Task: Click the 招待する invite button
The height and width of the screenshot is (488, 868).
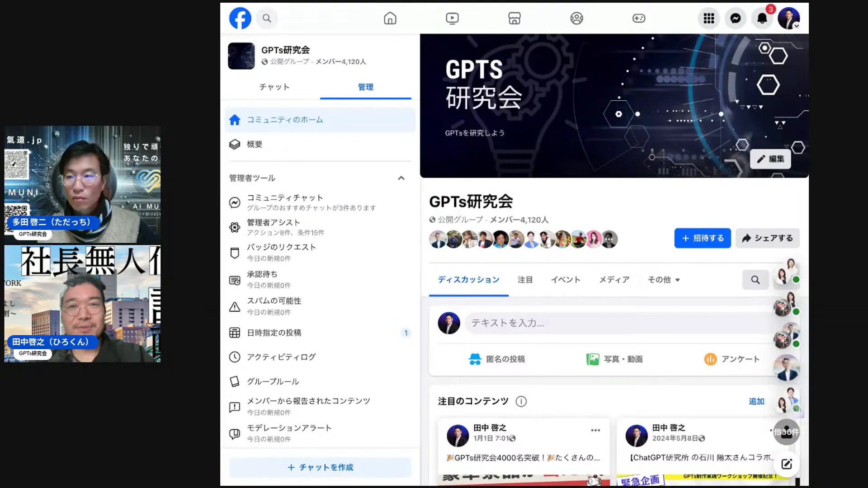Action: (x=703, y=238)
